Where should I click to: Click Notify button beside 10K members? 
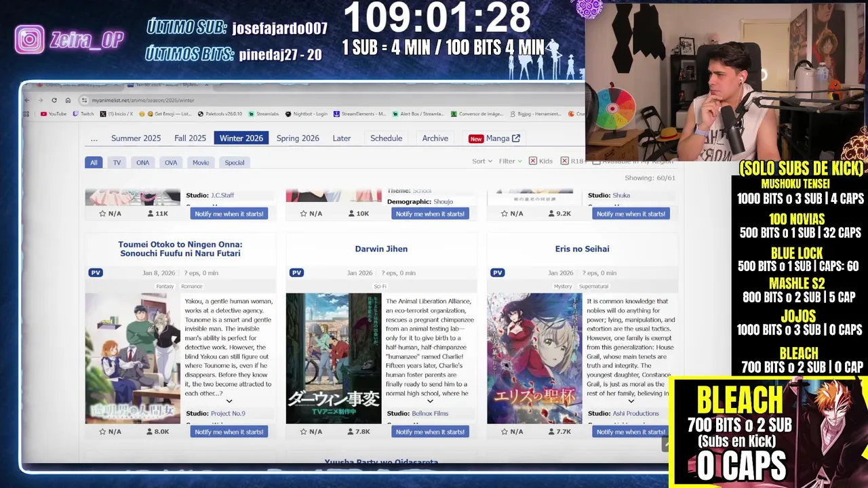[430, 213]
